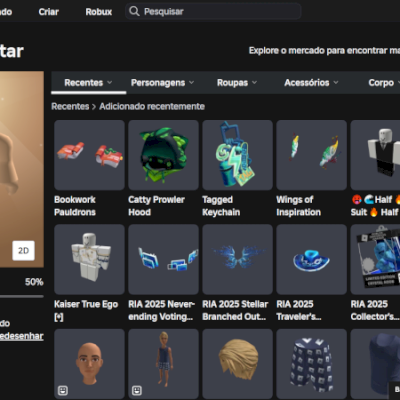Adjust the 50% avatar scale slider
This screenshot has width=400, height=400.
[x=22, y=296]
